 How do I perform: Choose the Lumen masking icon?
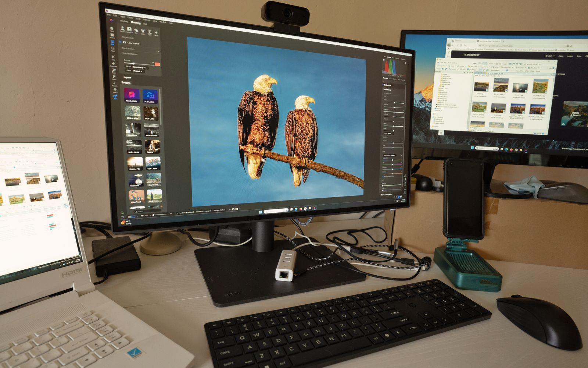[x=143, y=32]
